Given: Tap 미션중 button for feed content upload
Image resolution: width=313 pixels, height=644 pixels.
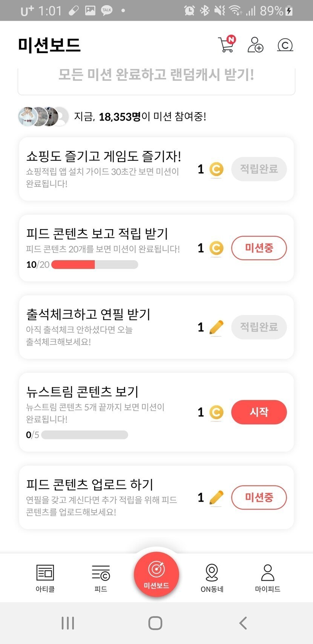Looking at the screenshot, I should [x=259, y=498].
